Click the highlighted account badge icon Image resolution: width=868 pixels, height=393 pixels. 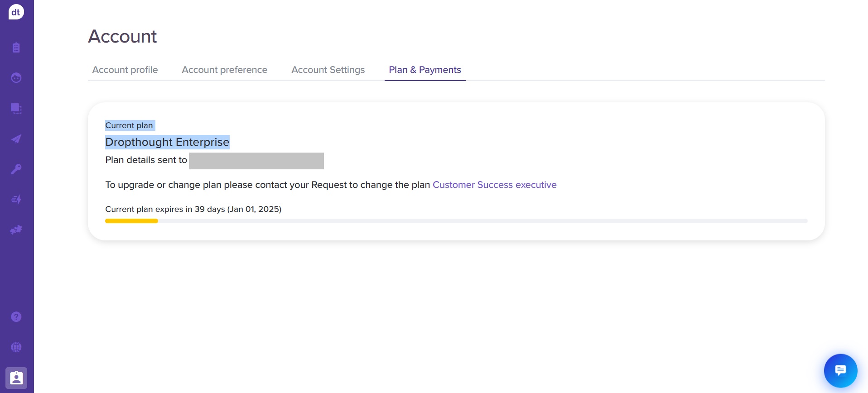(16, 378)
